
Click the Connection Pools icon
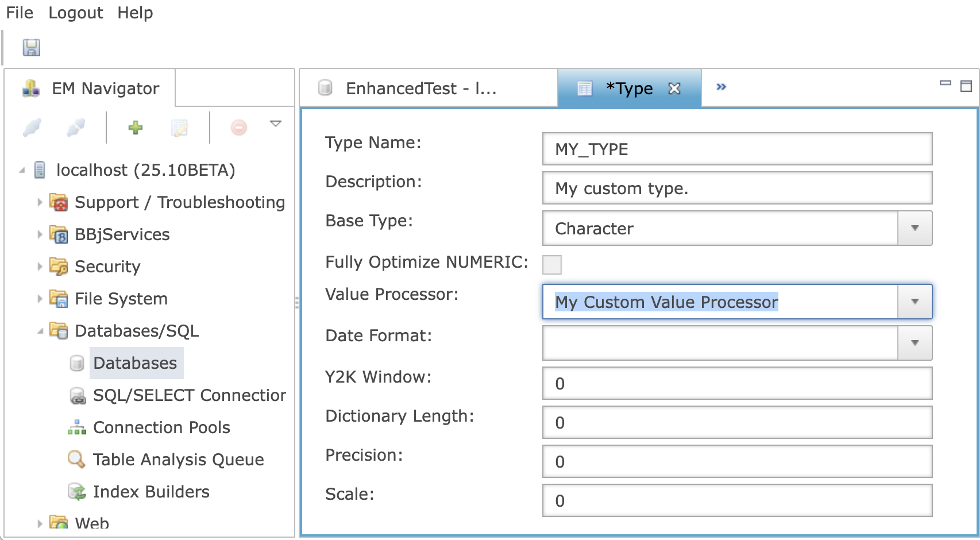(x=77, y=427)
